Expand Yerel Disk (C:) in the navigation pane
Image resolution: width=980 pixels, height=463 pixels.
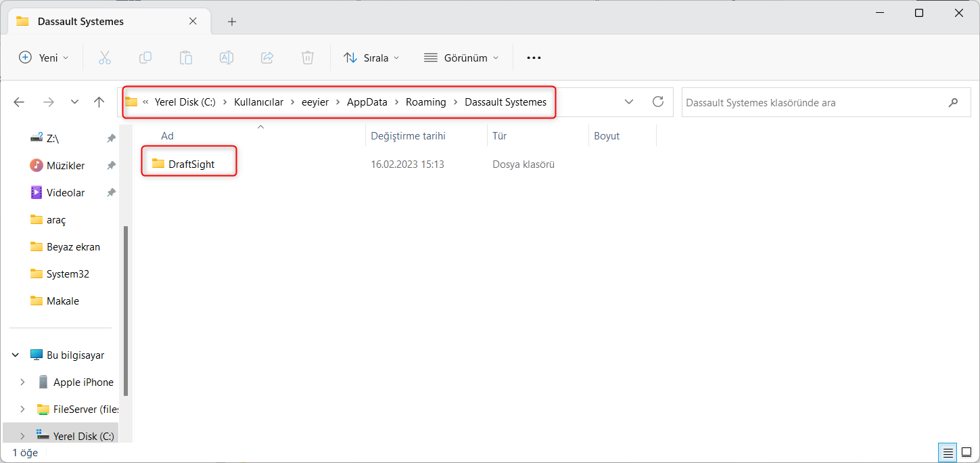[22, 435]
